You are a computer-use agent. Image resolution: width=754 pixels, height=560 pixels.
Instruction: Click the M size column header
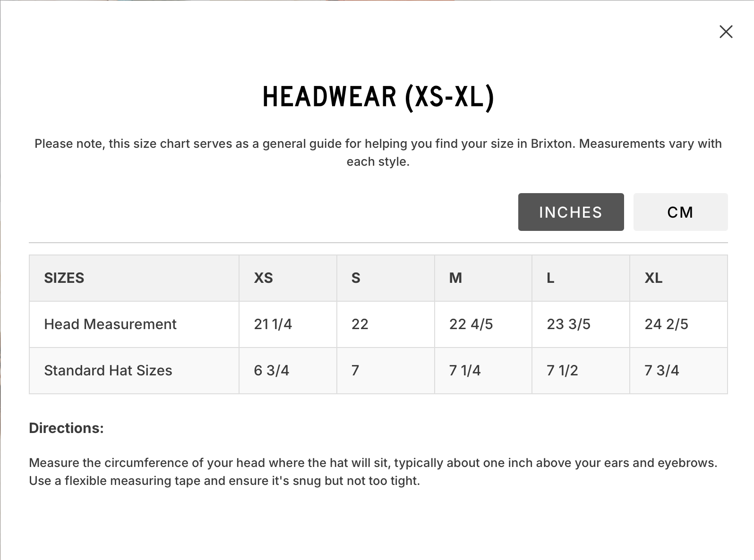[455, 278]
